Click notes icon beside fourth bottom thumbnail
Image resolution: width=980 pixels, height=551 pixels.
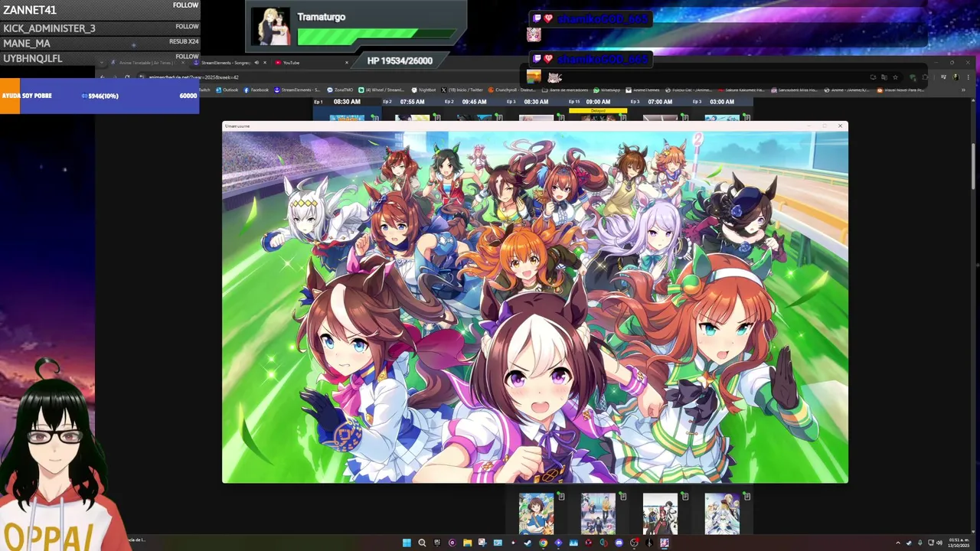click(x=747, y=497)
